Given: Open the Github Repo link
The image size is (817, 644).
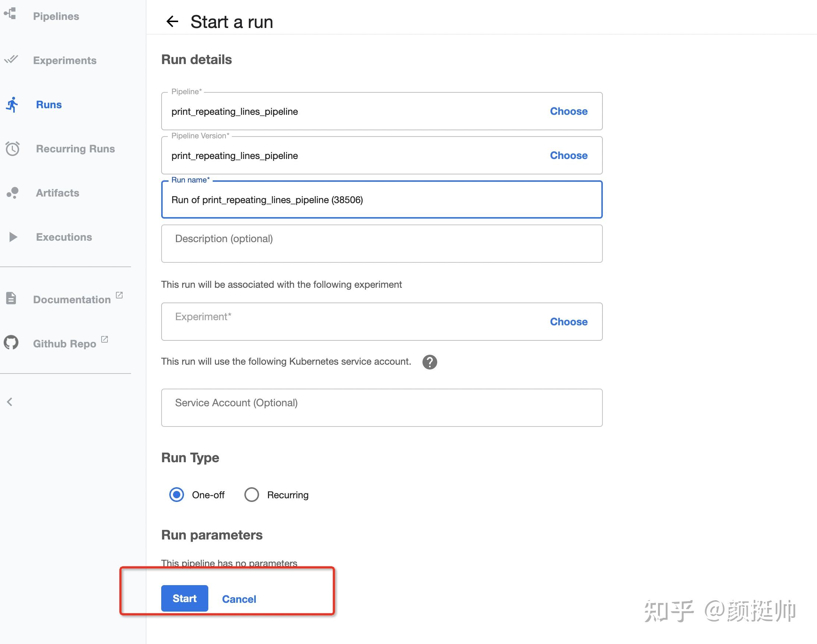Looking at the screenshot, I should [x=64, y=343].
